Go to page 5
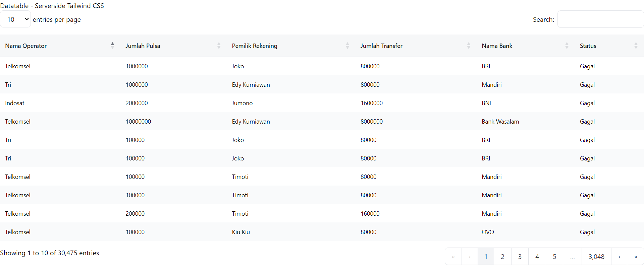Screen dimensions: 644x276 pyautogui.click(x=554, y=257)
